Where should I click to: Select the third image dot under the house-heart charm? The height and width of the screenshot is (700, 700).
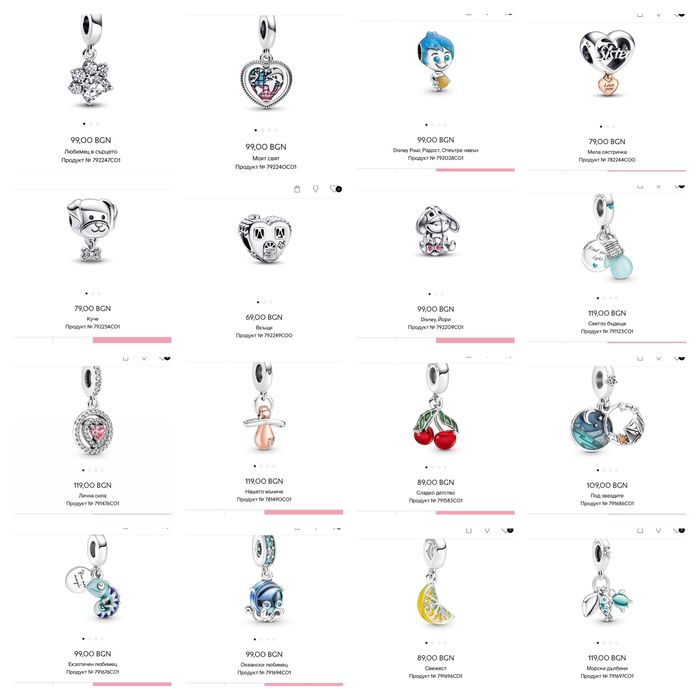point(271,302)
